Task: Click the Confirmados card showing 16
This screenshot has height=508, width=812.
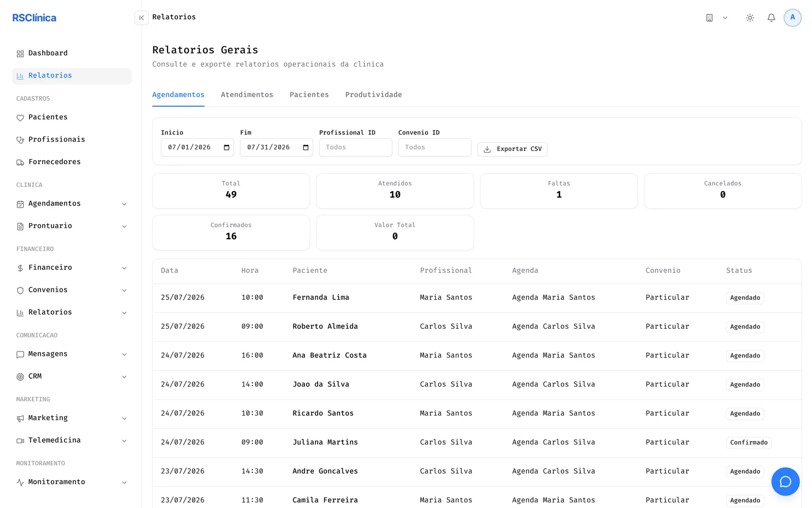Action: (x=231, y=233)
